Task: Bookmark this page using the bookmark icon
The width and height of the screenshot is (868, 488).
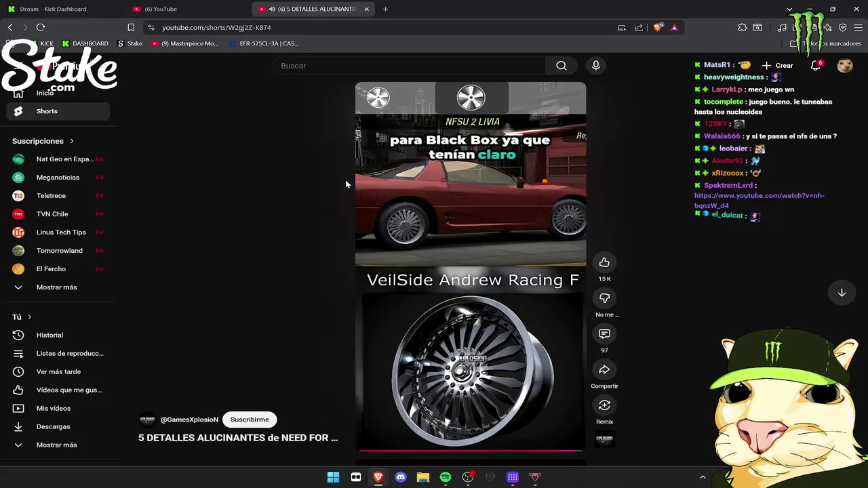Action: click(x=131, y=28)
